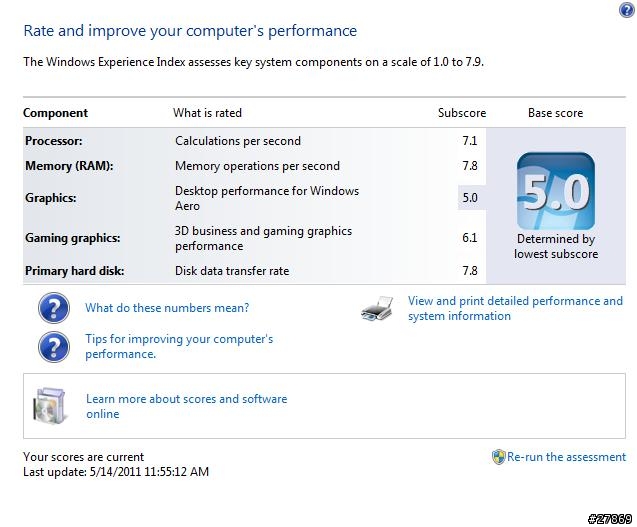Select the Memory (RAM) row label
The height and width of the screenshot is (527, 637).
(x=69, y=166)
